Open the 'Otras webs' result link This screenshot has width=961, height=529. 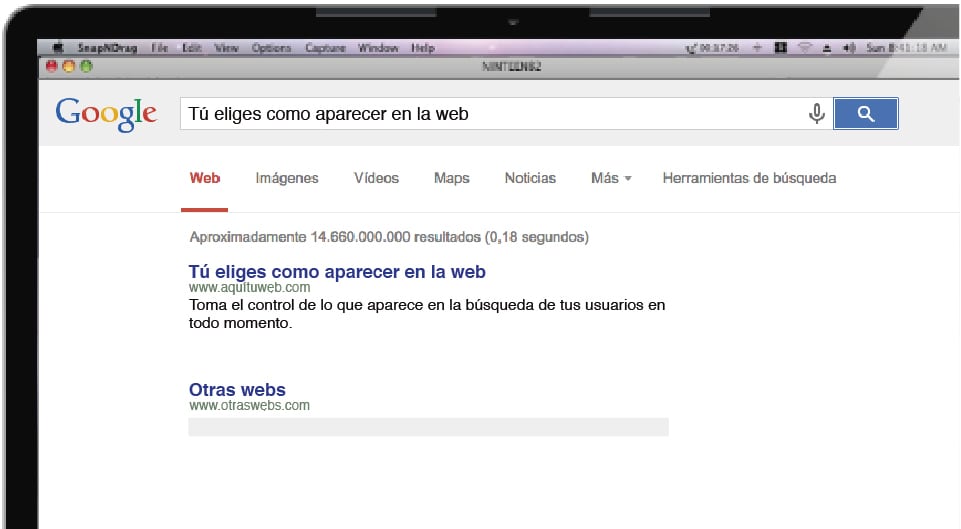(x=237, y=390)
